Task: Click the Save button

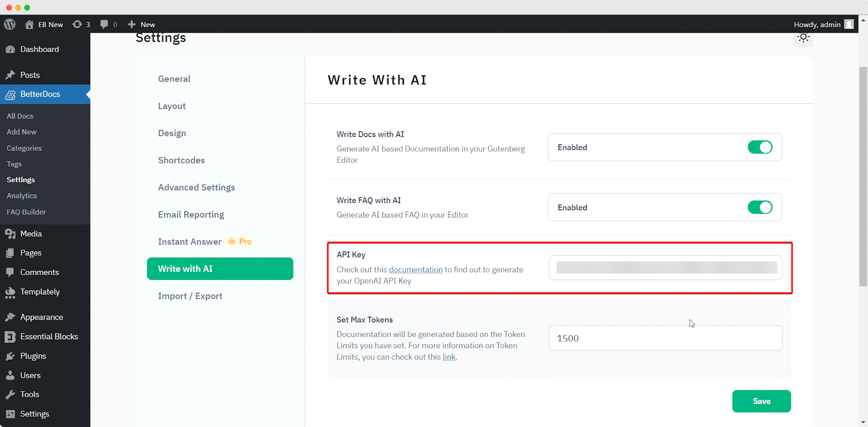Action: [x=761, y=401]
